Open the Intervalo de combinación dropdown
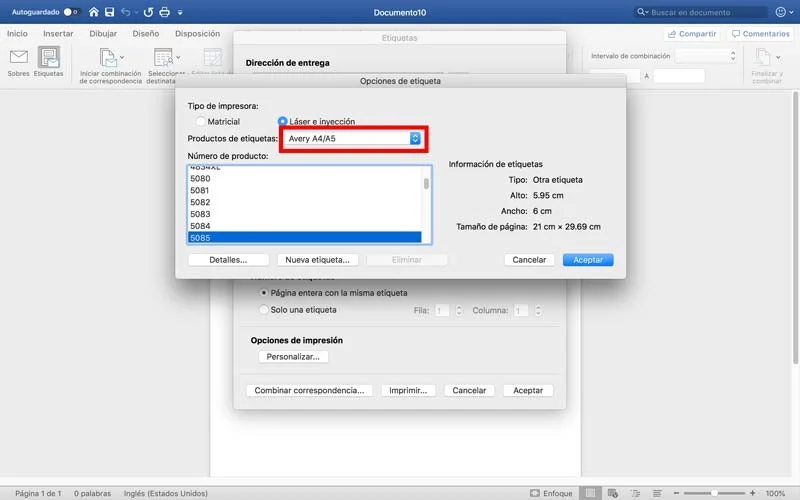 pos(707,56)
